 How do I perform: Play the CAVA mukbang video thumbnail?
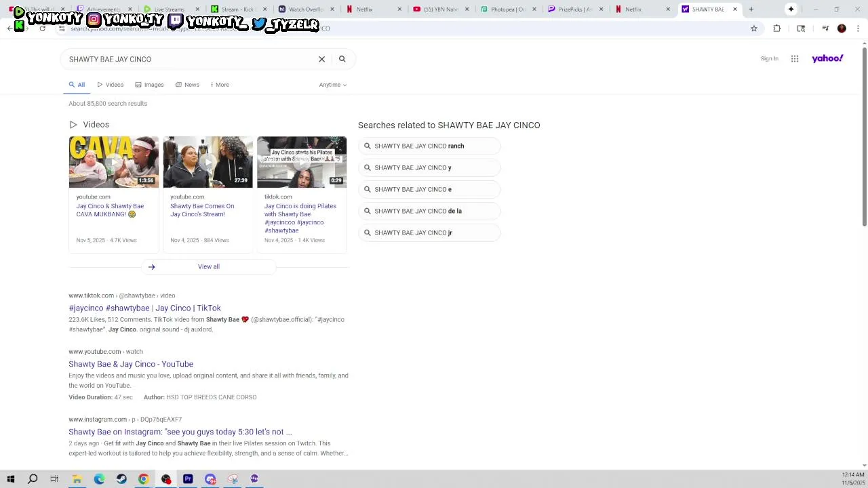[x=114, y=162]
